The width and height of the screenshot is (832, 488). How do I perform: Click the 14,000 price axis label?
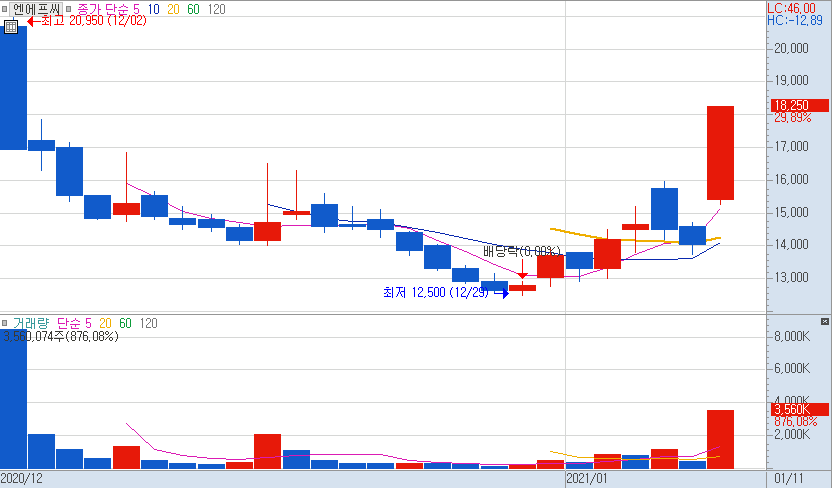[792, 245]
